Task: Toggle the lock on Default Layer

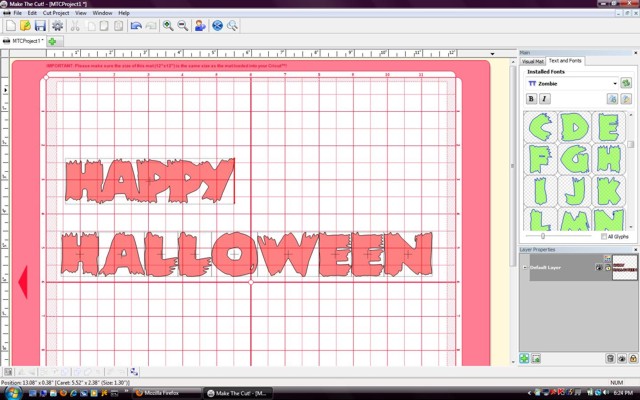Action: (x=608, y=267)
